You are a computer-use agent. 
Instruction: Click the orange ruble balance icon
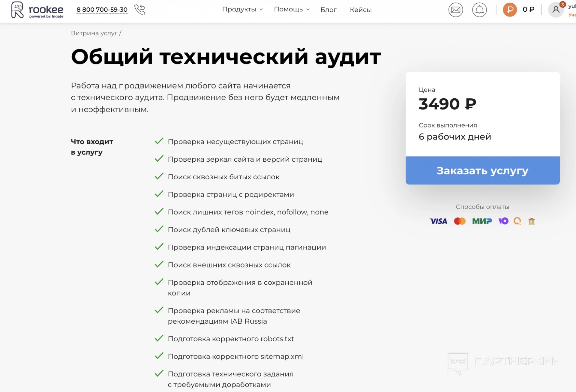pyautogui.click(x=510, y=10)
